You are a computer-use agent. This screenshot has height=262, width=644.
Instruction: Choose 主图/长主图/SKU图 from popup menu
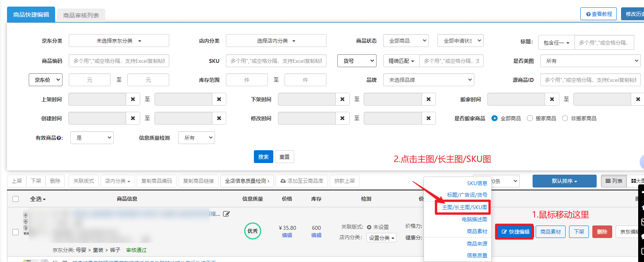click(x=464, y=207)
